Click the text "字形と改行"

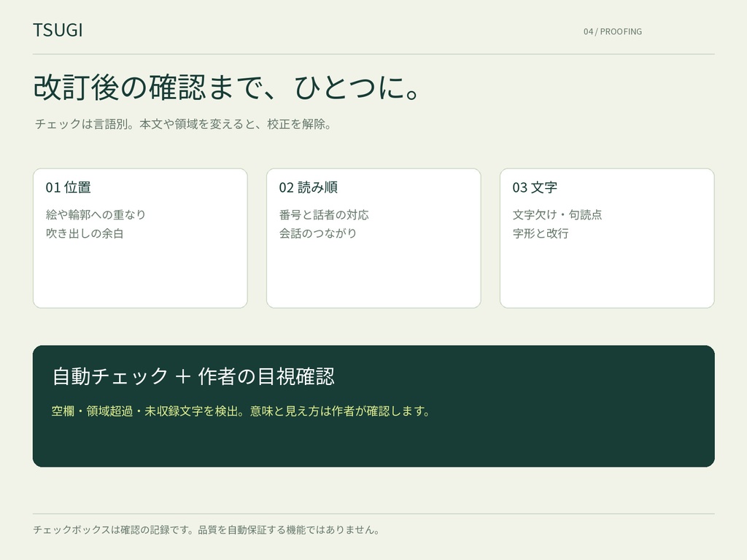point(541,233)
